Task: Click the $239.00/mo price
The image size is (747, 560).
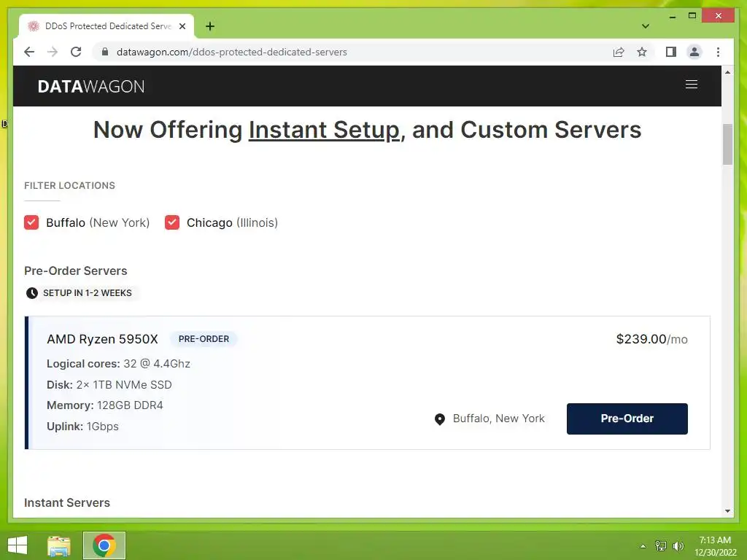Action: [651, 339]
